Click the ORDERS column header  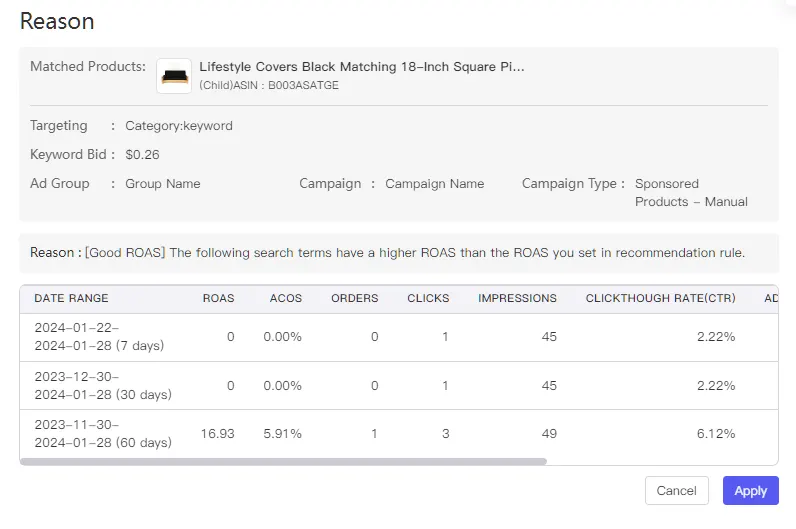[x=354, y=298]
